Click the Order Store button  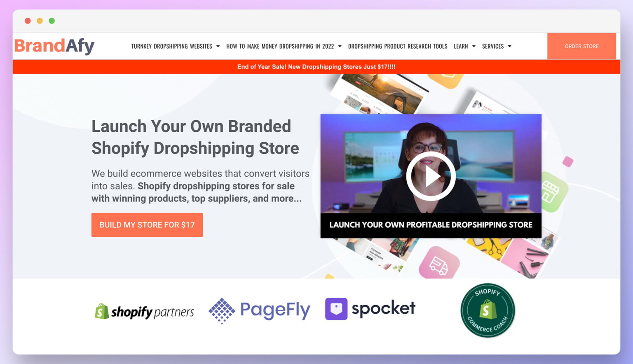click(x=581, y=46)
